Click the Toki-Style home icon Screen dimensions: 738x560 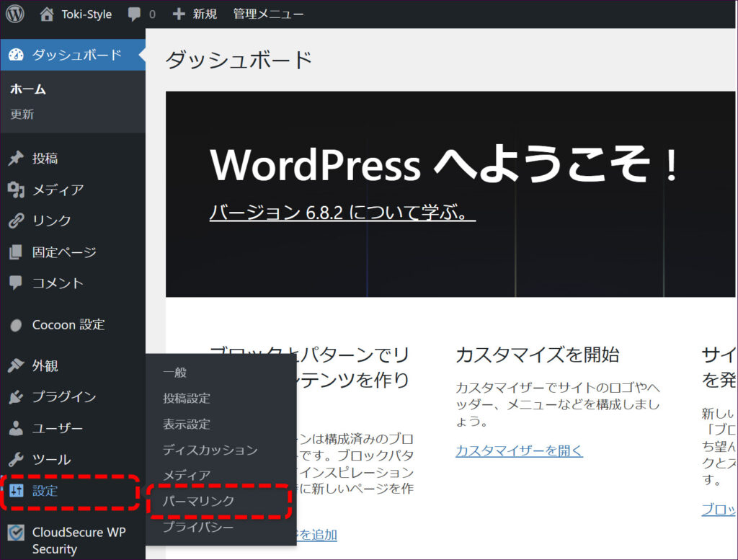coord(47,14)
